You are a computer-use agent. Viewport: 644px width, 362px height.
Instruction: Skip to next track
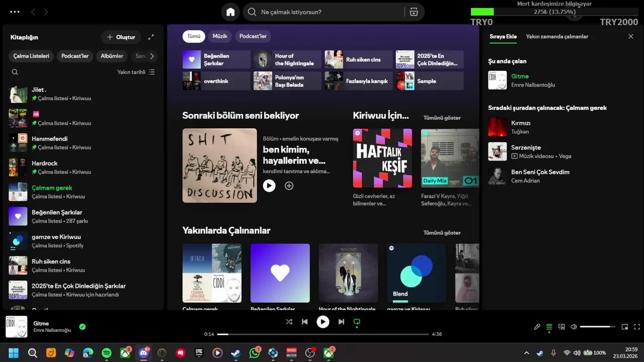pyautogui.click(x=341, y=322)
